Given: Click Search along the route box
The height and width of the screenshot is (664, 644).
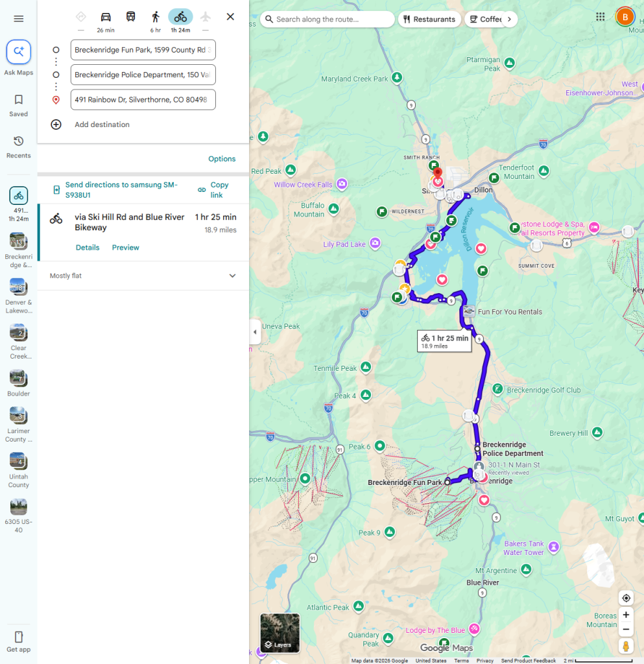Looking at the screenshot, I should coord(328,19).
